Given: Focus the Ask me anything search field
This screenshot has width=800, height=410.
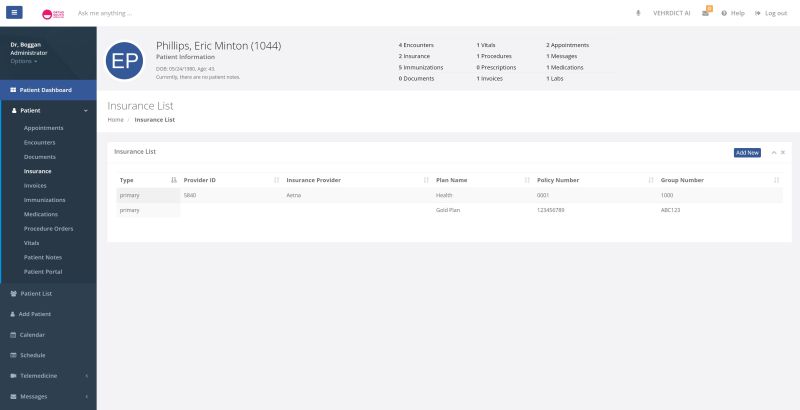Looking at the screenshot, I should click(105, 13).
